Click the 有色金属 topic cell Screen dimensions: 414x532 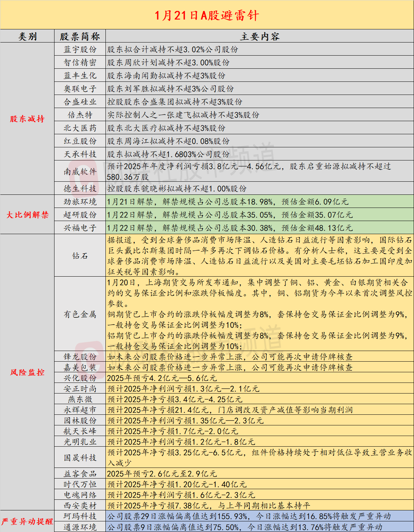click(x=80, y=314)
